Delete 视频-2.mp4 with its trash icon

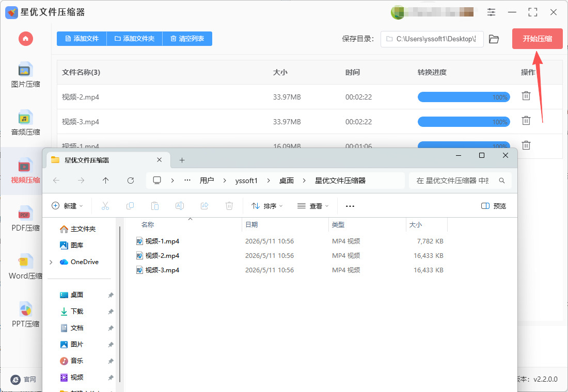tap(526, 96)
